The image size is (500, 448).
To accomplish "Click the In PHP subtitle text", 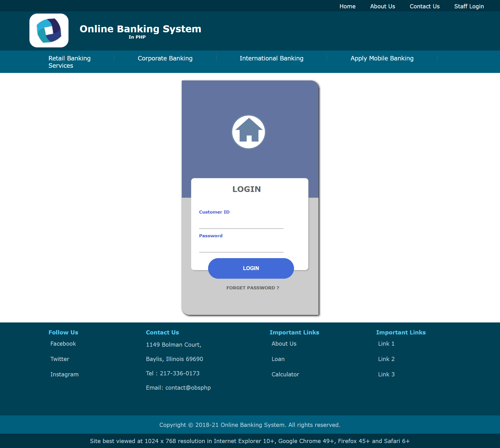I will click(137, 37).
